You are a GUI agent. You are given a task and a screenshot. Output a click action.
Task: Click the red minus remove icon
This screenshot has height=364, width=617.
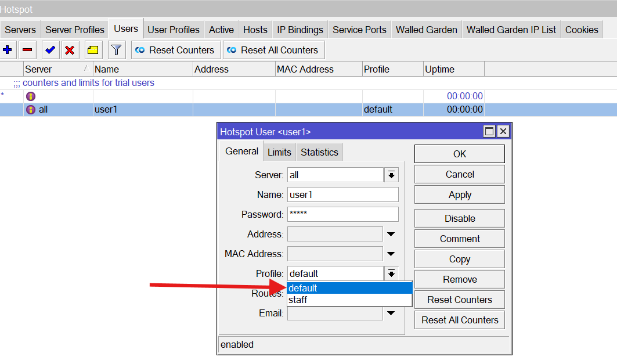pyautogui.click(x=27, y=50)
